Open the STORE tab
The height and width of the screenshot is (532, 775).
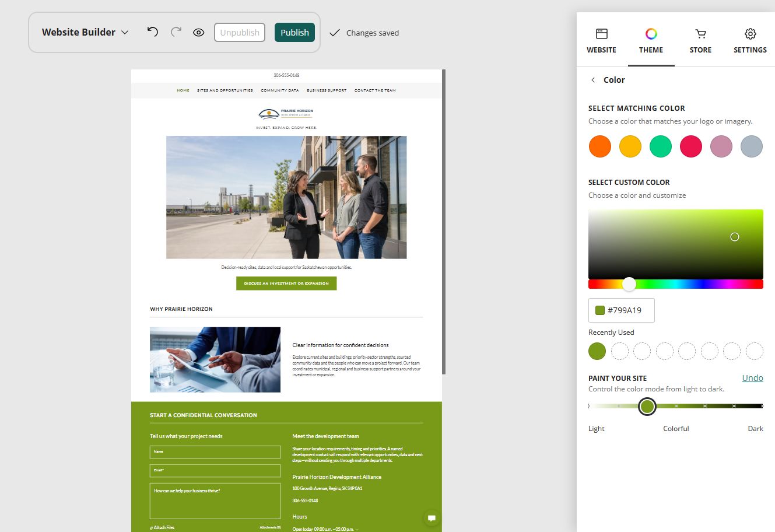click(700, 41)
